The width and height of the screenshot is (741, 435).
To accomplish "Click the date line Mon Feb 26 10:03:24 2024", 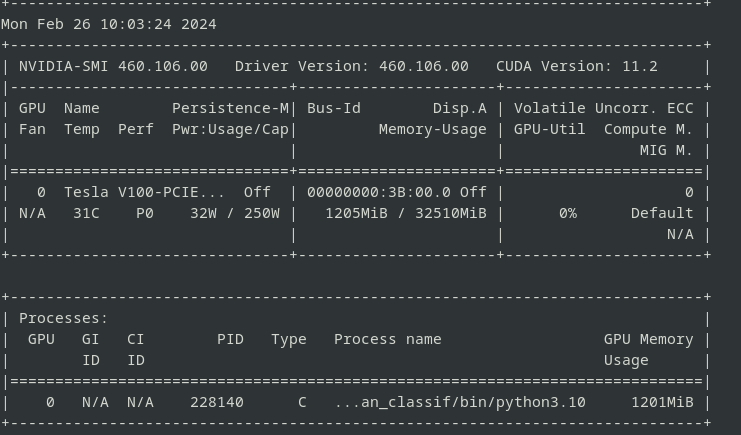I will [x=109, y=24].
